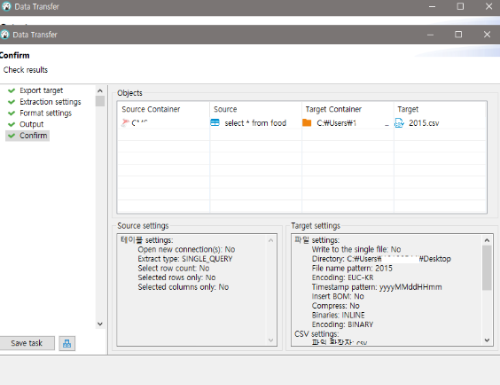
Task: Click the task scheduler icon beside Save task
Action: (x=67, y=343)
